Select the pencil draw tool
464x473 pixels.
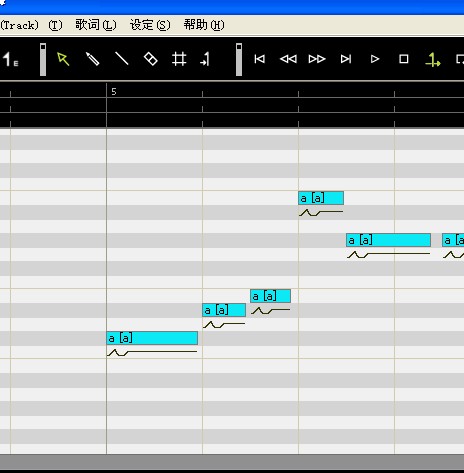pyautogui.click(x=92, y=59)
